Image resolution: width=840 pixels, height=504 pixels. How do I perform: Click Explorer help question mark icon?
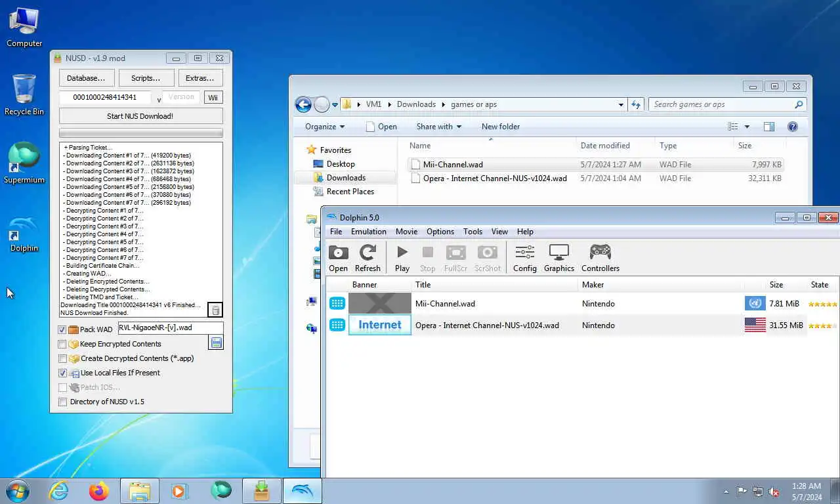[792, 127]
